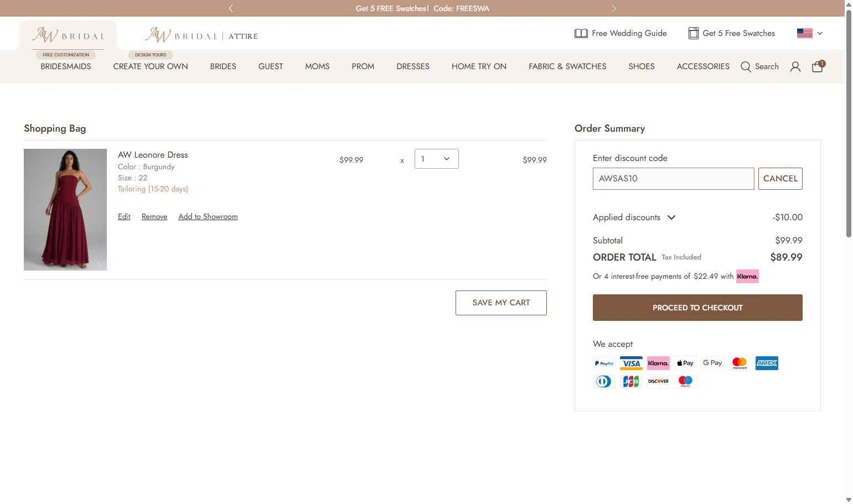This screenshot has height=504, width=853.
Task: Open the Prom menu
Action: click(x=363, y=66)
